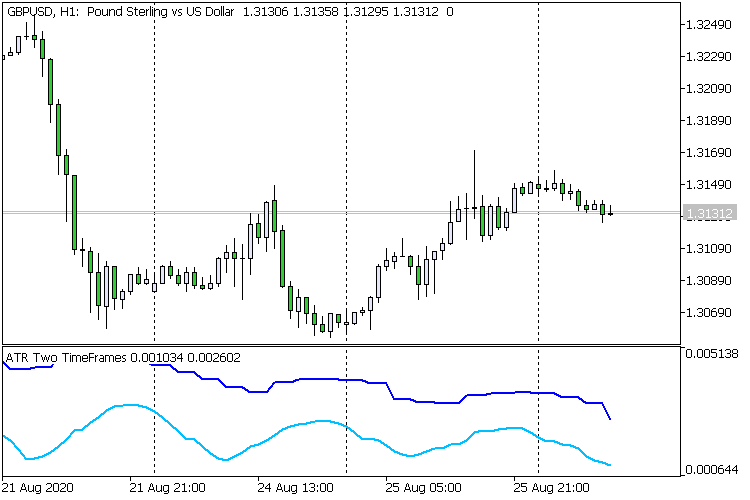750x500 pixels.
Task: Click price scale value 1.31090
Action: (x=709, y=249)
